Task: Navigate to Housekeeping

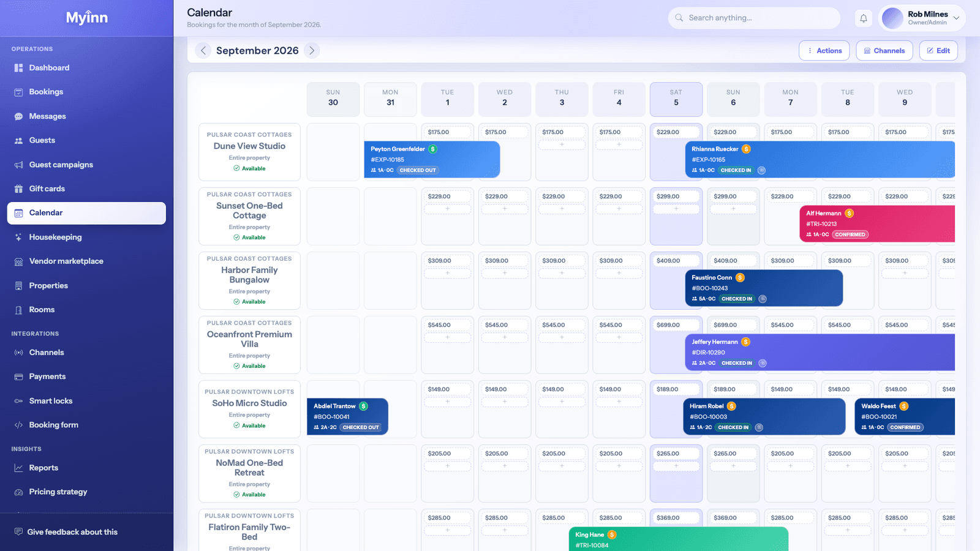Action: click(86, 237)
